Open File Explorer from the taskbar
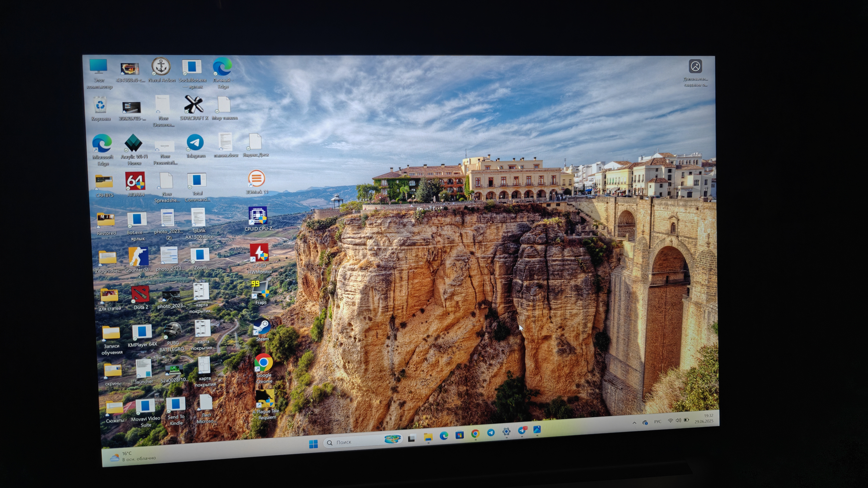Image resolution: width=868 pixels, height=488 pixels. tap(428, 437)
